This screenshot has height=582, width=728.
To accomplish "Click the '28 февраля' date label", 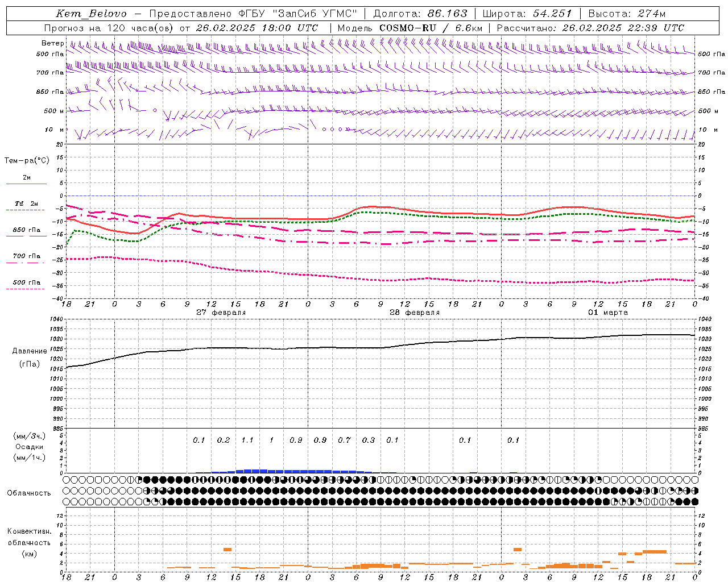I will (x=415, y=313).
